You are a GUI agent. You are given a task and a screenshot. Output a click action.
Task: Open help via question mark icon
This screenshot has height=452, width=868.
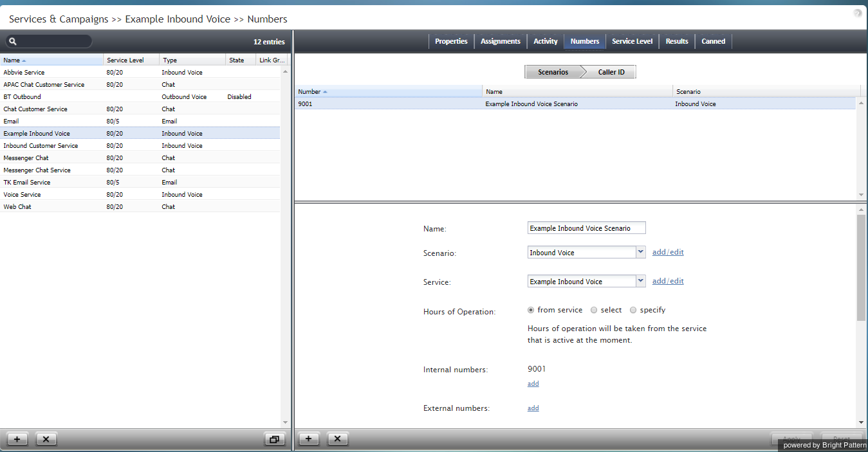tap(858, 13)
